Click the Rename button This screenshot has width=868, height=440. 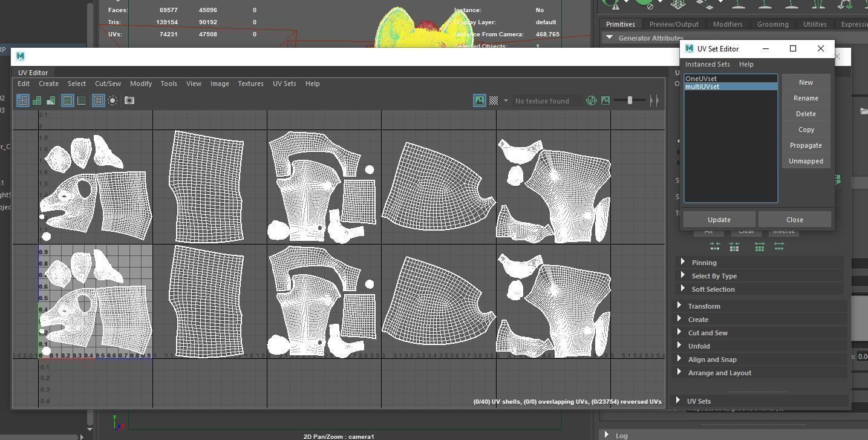(806, 98)
